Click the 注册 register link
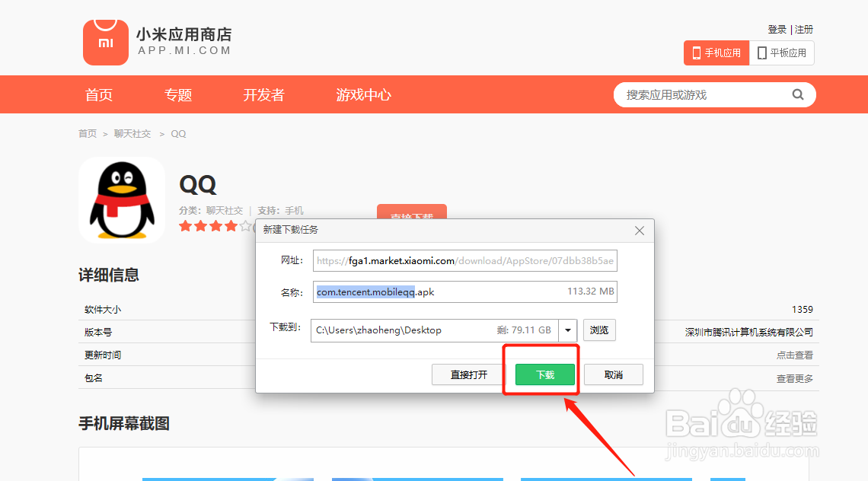Image resolution: width=868 pixels, height=481 pixels. [804, 30]
